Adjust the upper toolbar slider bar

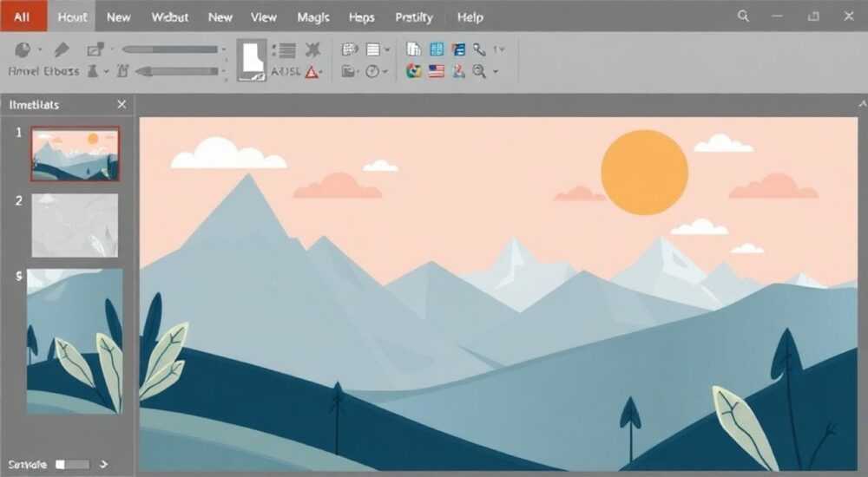tap(170, 49)
